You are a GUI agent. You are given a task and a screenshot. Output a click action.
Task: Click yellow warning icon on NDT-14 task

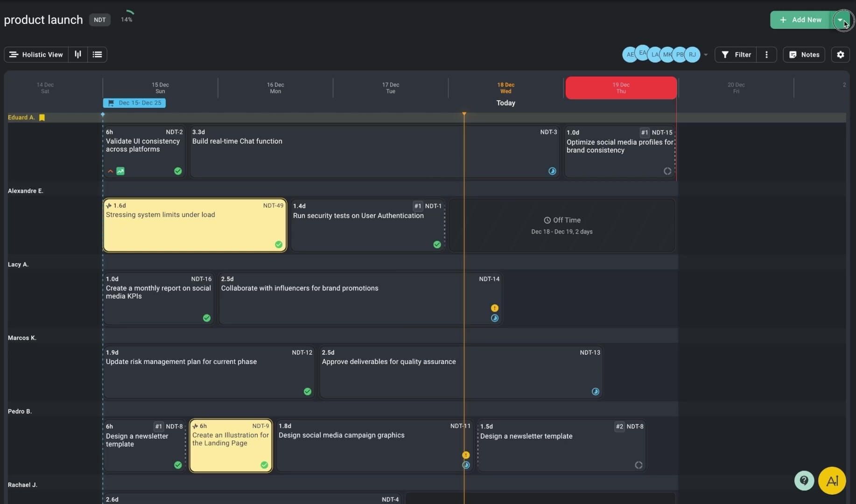(494, 308)
